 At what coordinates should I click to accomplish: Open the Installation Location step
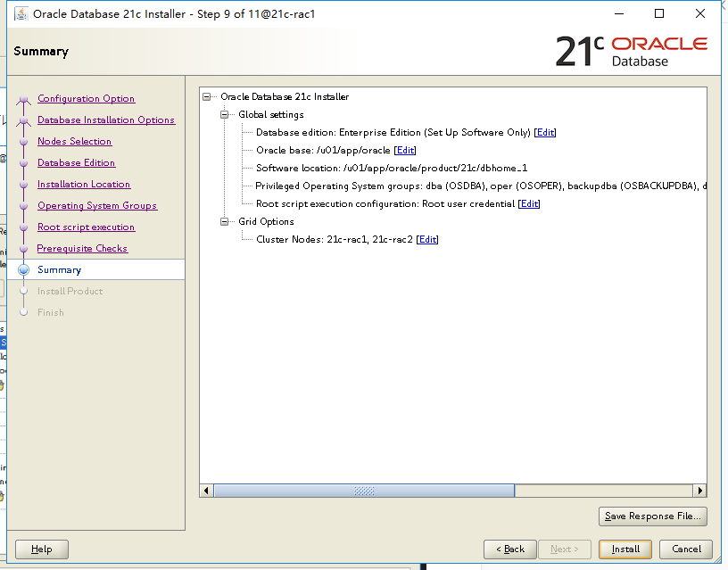pyautogui.click(x=84, y=184)
